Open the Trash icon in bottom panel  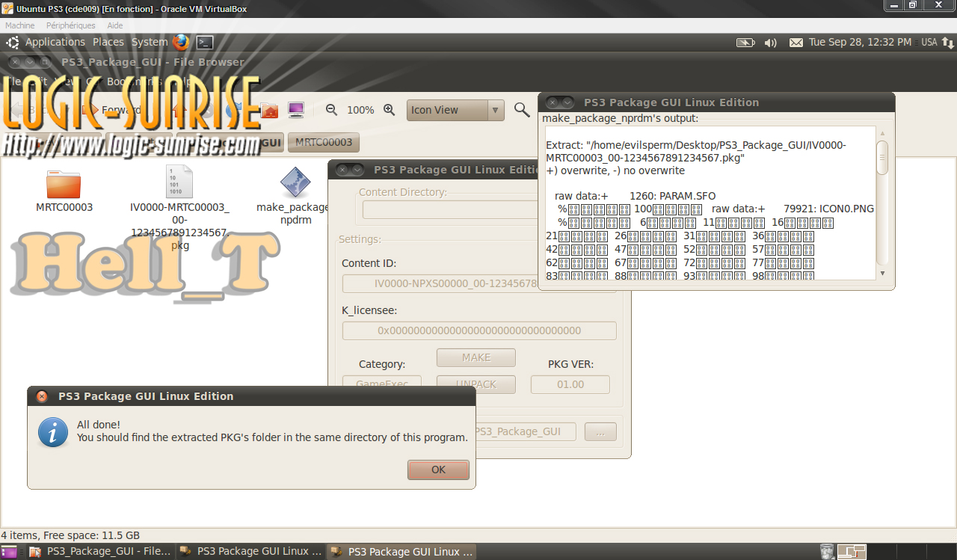[826, 552]
